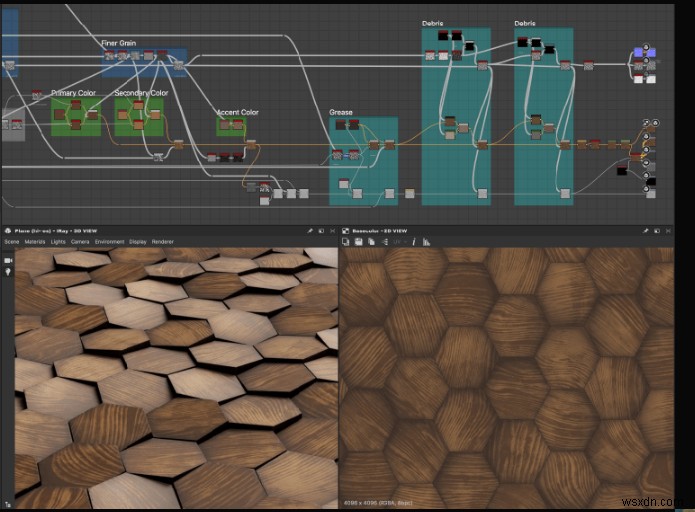
Task: Pin the 3D view panel
Action: 310,230
